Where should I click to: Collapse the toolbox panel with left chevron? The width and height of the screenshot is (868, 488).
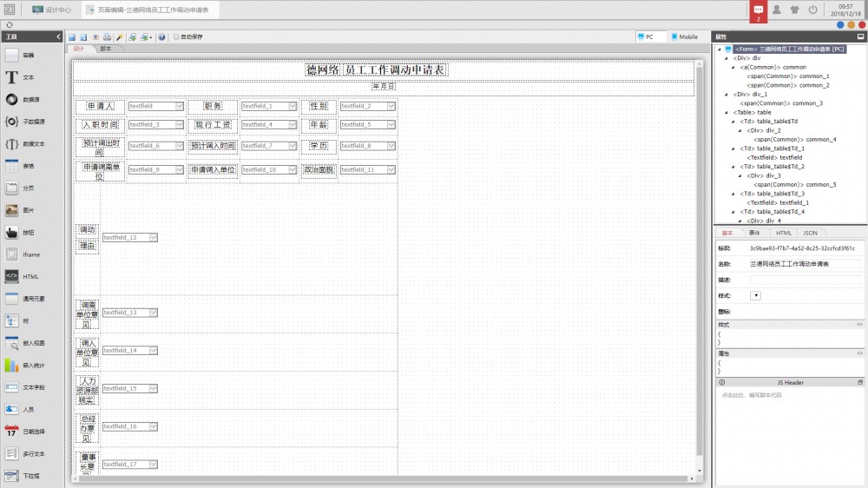58,36
